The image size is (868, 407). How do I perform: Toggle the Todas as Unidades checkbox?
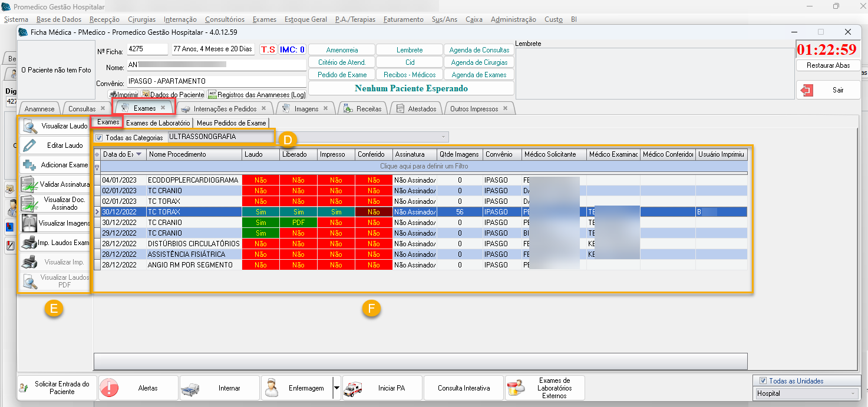pos(763,380)
